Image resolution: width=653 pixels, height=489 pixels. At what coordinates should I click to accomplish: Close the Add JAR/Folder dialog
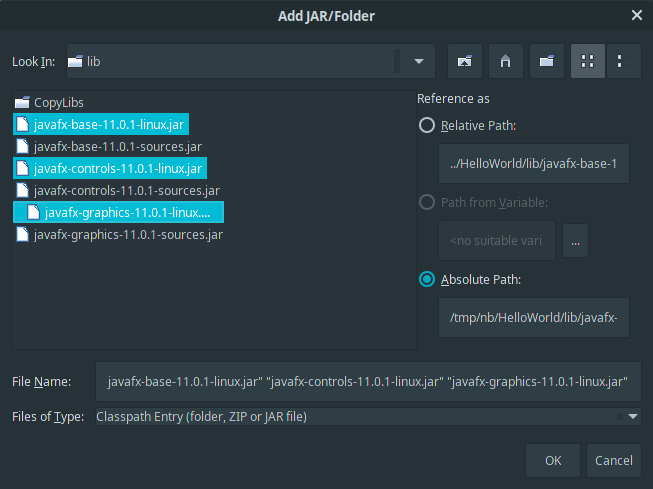(x=637, y=14)
